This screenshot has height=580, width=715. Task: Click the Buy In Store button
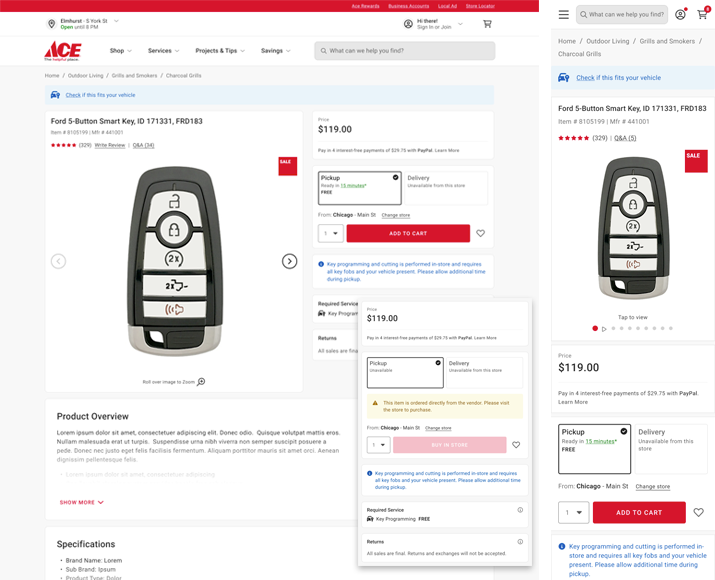click(450, 445)
